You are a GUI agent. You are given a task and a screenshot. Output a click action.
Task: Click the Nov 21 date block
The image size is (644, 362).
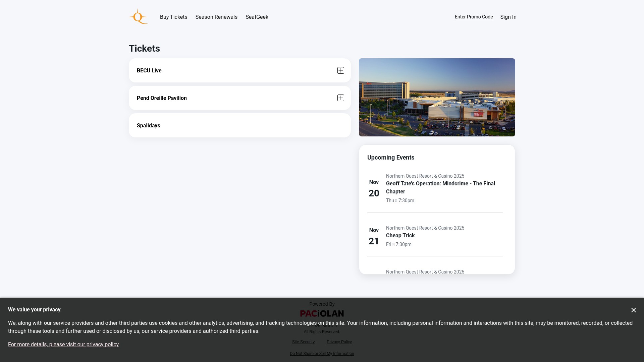374,237
